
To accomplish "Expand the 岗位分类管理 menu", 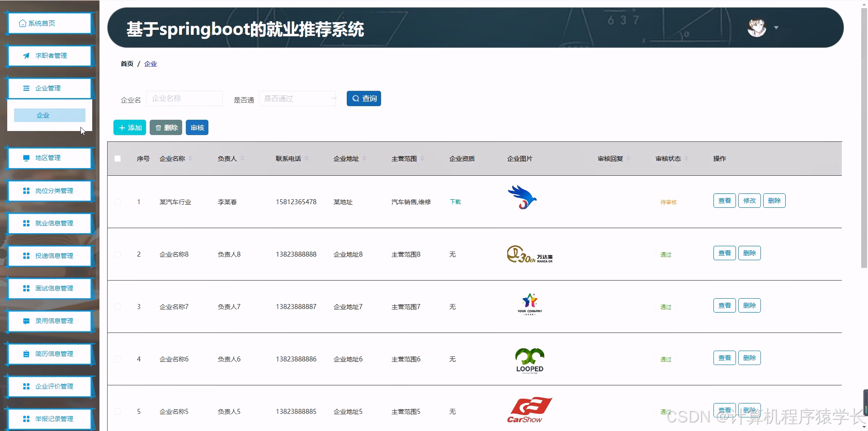I will coord(50,191).
